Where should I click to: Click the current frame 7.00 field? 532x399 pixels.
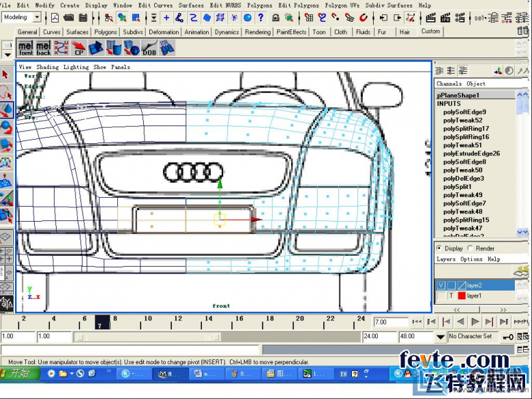pyautogui.click(x=391, y=322)
